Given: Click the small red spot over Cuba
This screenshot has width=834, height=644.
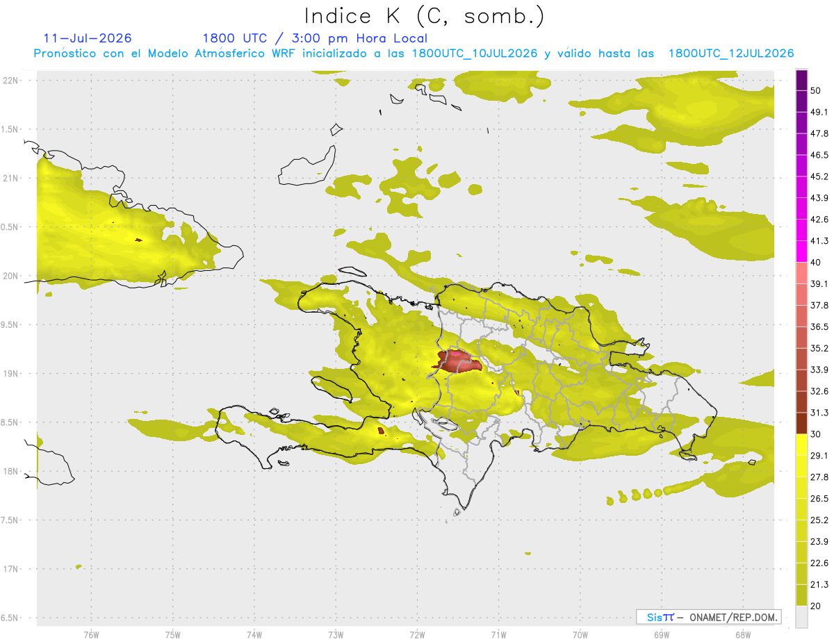Looking at the screenshot, I should (138, 240).
